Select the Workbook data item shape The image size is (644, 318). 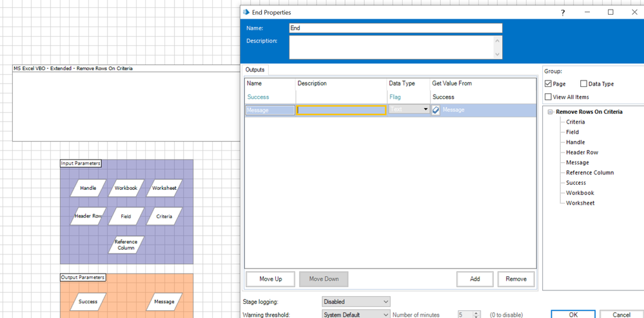[126, 188]
